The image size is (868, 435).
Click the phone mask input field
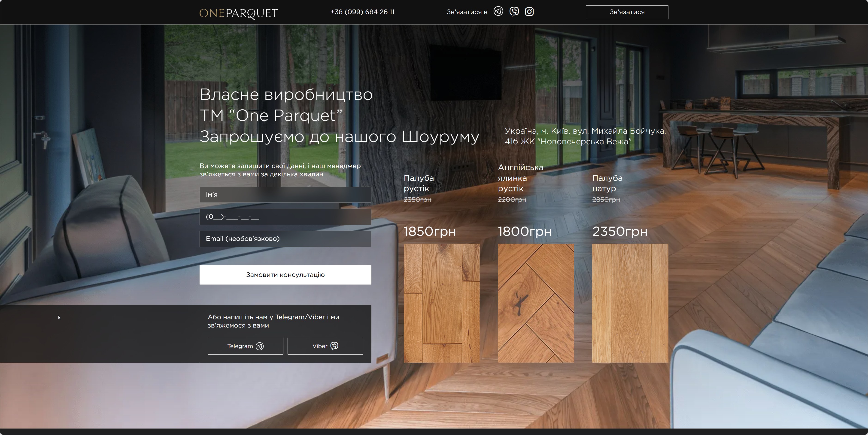click(285, 217)
